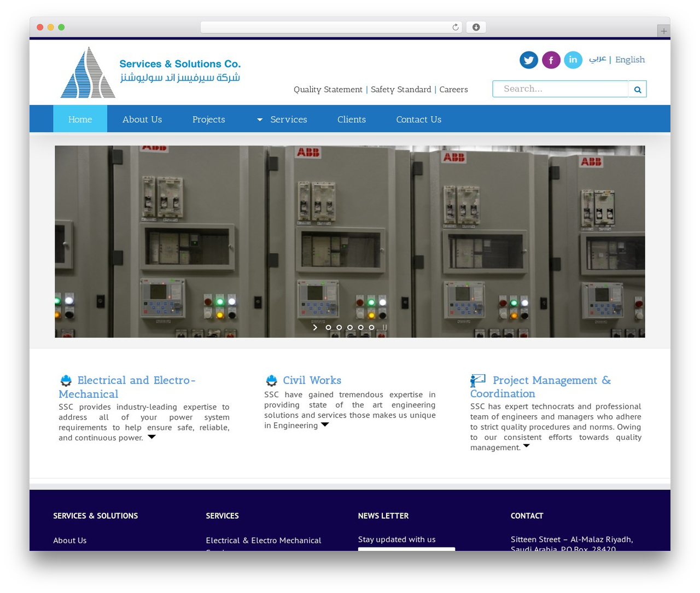The width and height of the screenshot is (700, 593).
Task: Expand the Services menu dropdown arrow
Action: pyautogui.click(x=260, y=120)
